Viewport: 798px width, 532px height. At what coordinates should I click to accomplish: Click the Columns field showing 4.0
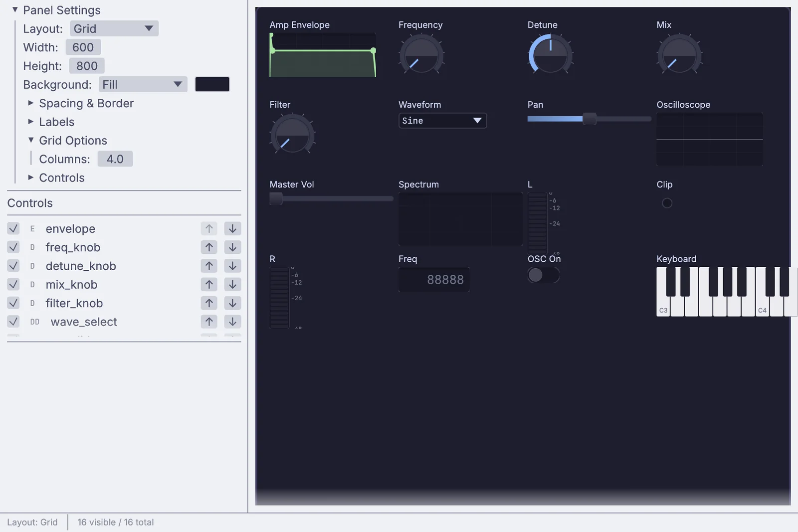pos(115,159)
